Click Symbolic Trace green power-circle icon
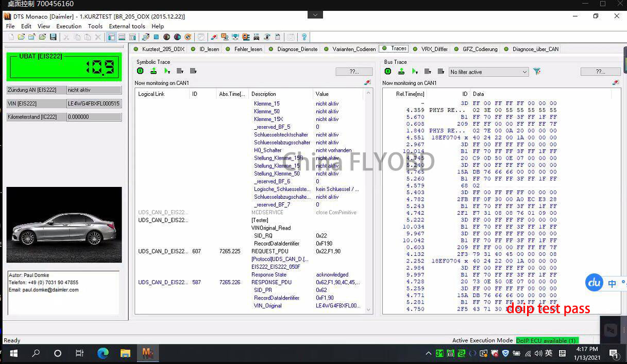 (x=140, y=71)
